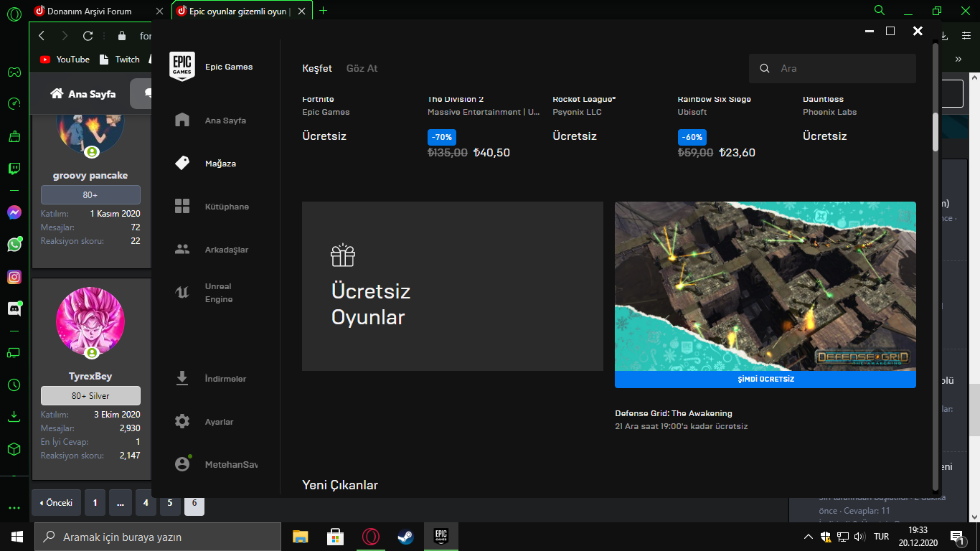Screen dimensions: 980x551
Task: Open the TyrexBey forum profile
Action: pos(90,376)
